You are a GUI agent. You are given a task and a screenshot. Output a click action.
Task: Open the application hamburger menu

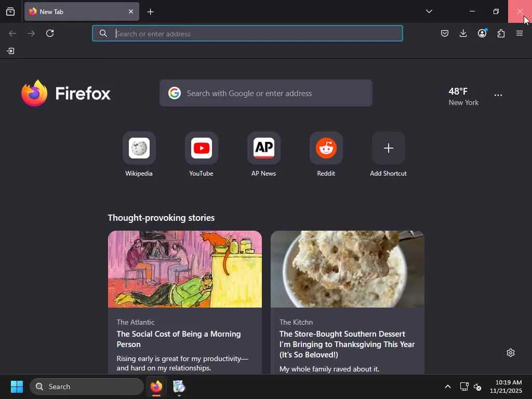(x=520, y=33)
